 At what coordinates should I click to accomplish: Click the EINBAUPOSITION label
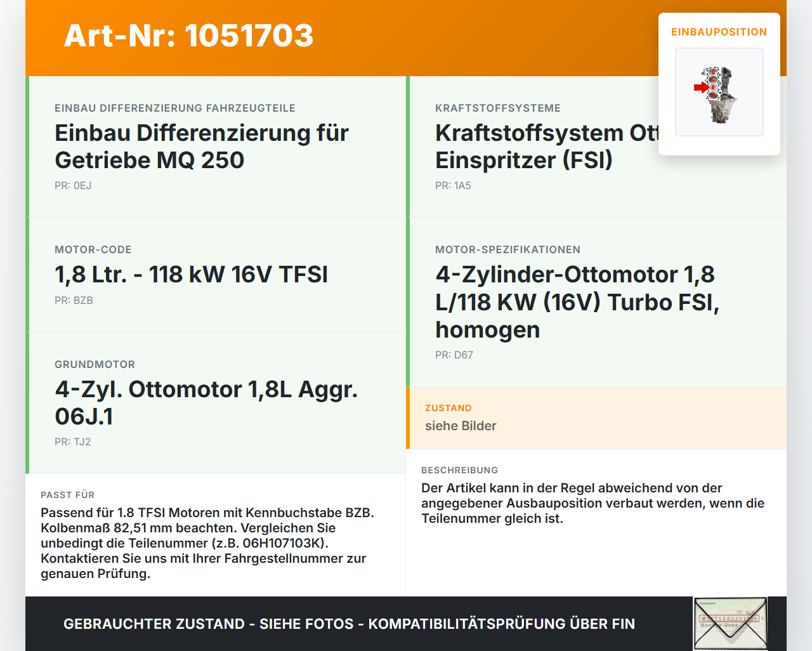click(719, 32)
